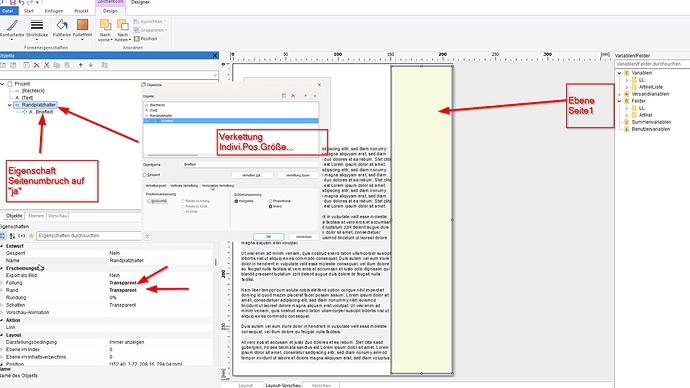Viewport: 690px width, 388px height.
Task: Click the red delete X in Objekte toolbar
Action: coord(37,65)
